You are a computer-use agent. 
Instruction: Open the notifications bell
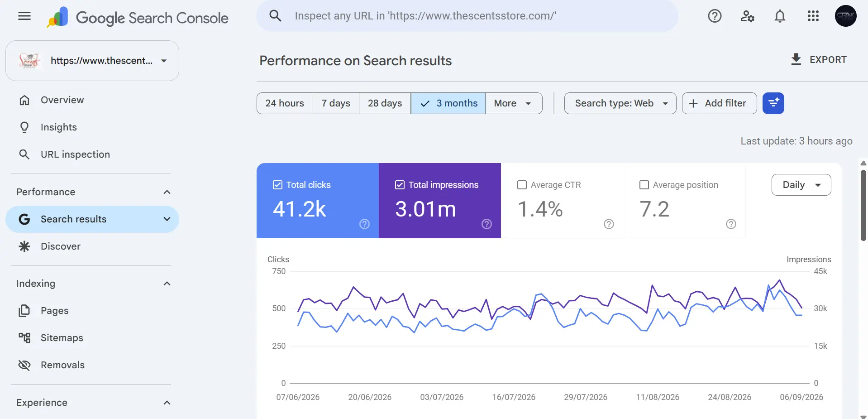click(x=780, y=16)
